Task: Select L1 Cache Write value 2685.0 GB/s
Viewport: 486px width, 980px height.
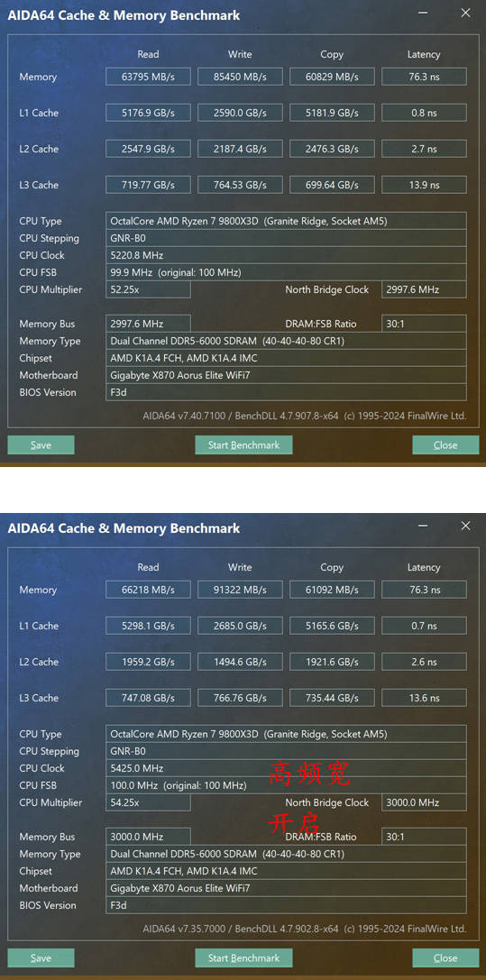Action: tap(240, 626)
